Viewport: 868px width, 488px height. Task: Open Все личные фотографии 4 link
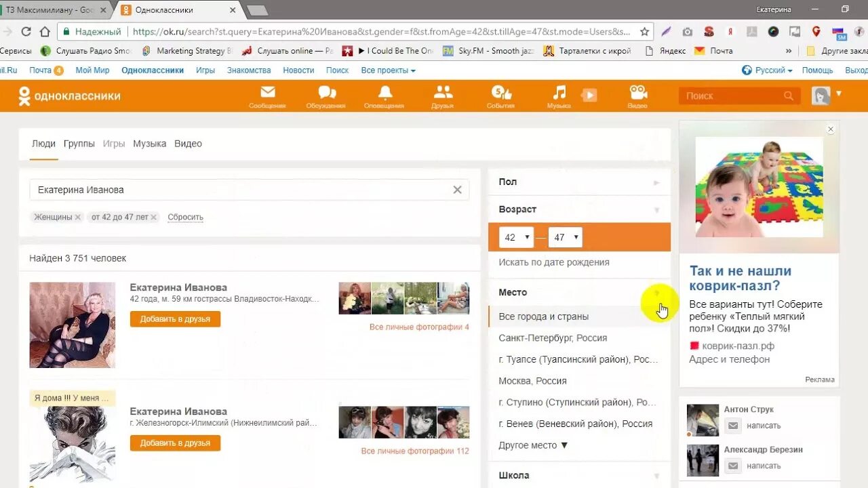click(x=419, y=327)
